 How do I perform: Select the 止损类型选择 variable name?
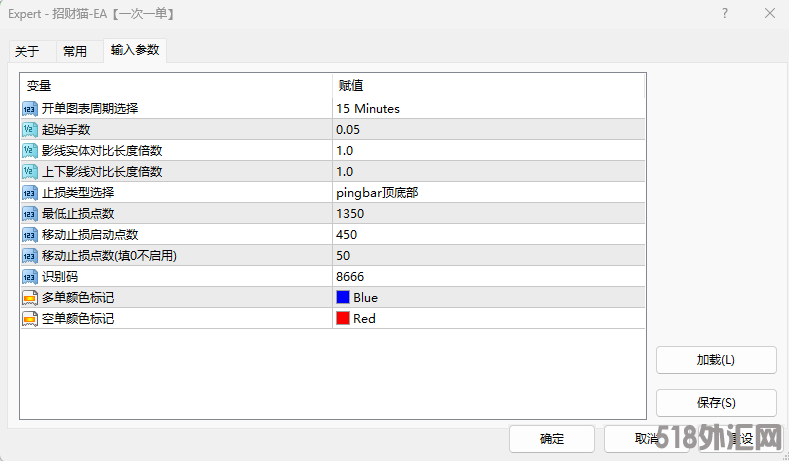coord(78,193)
